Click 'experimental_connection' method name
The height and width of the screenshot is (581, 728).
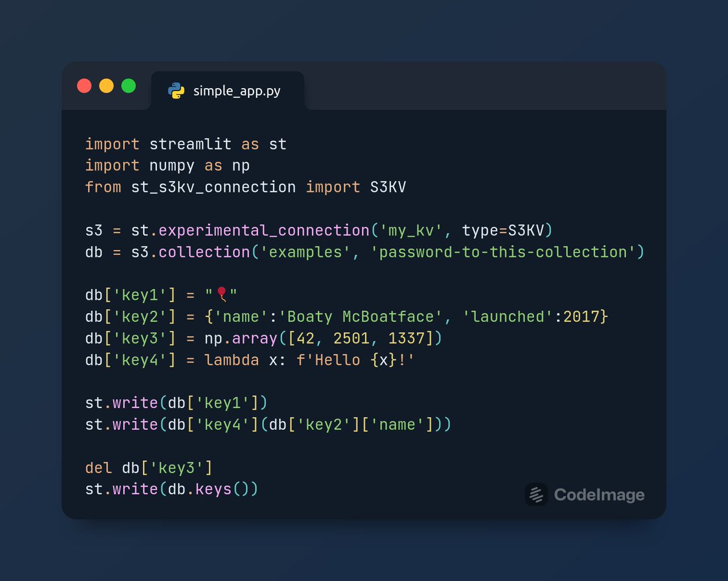click(264, 231)
